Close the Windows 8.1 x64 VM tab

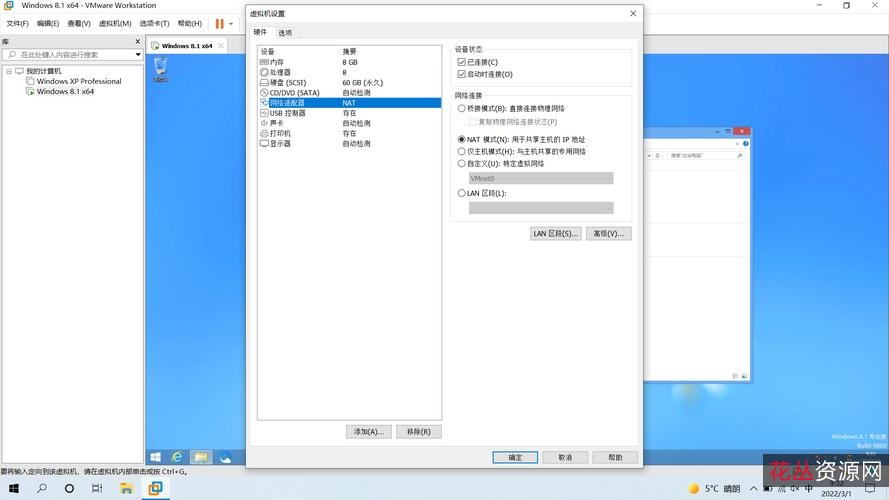pyautogui.click(x=221, y=46)
